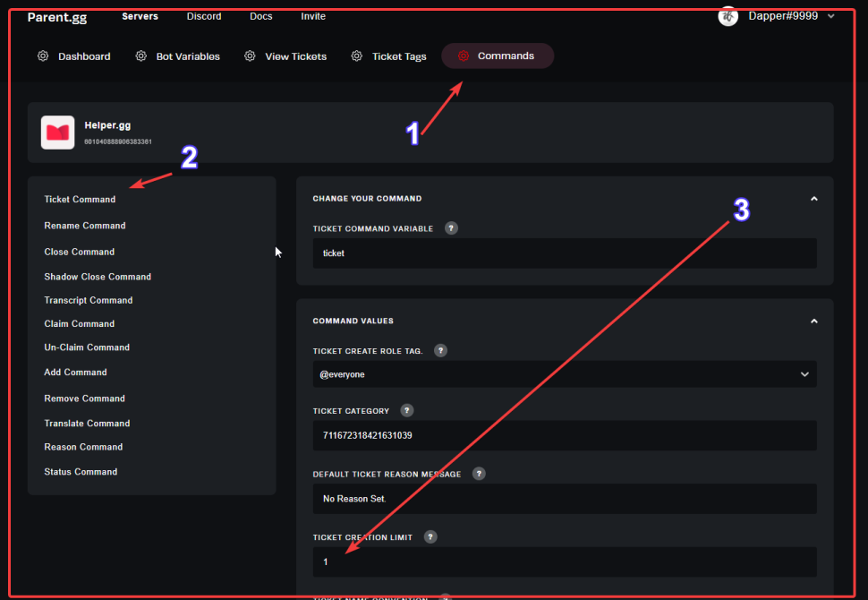The height and width of the screenshot is (600, 868).
Task: Open the Discord link in the navigation
Action: [204, 16]
